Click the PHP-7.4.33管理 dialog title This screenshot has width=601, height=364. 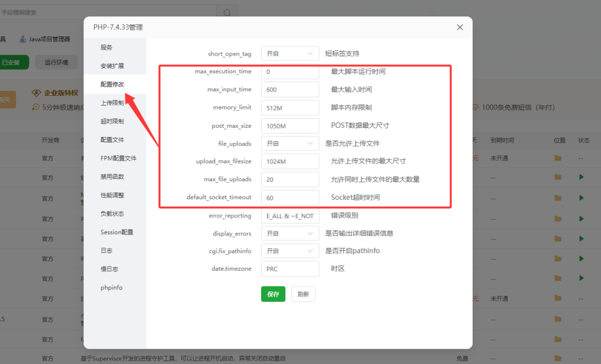118,27
